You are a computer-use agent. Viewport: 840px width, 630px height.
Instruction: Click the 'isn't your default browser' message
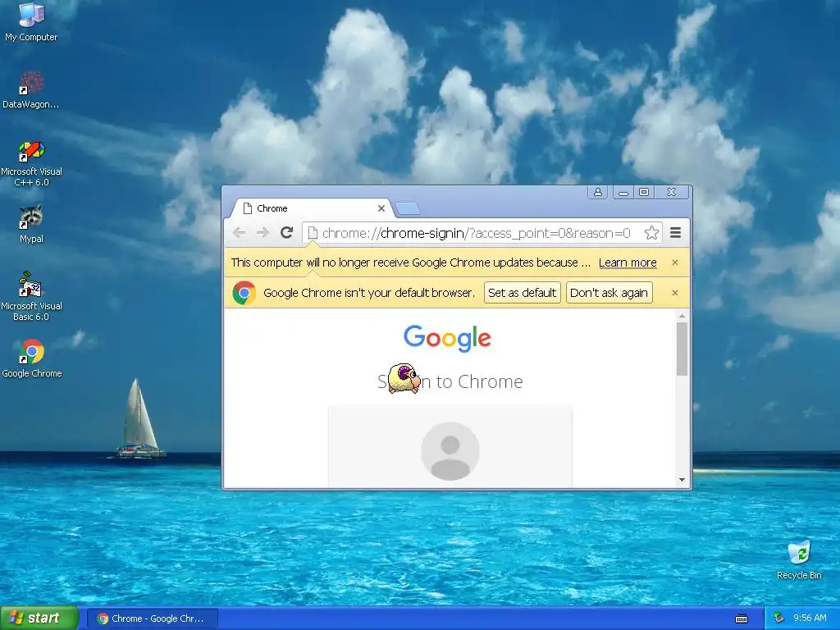[x=369, y=293]
